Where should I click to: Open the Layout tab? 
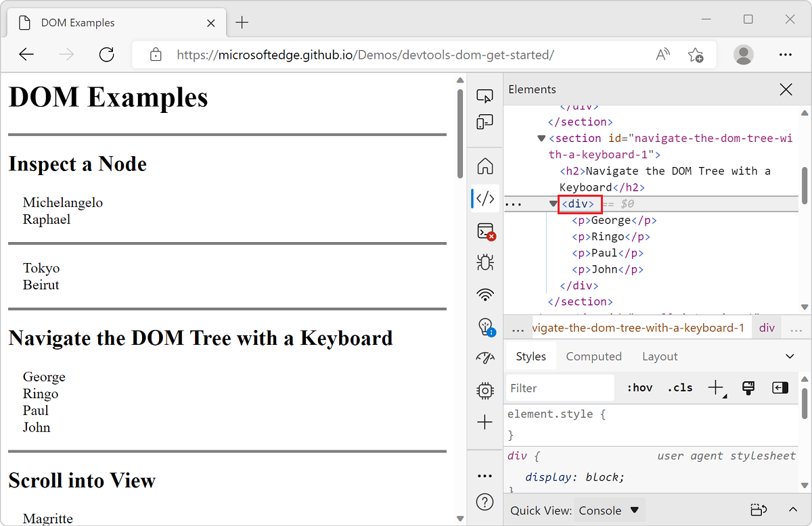(660, 356)
